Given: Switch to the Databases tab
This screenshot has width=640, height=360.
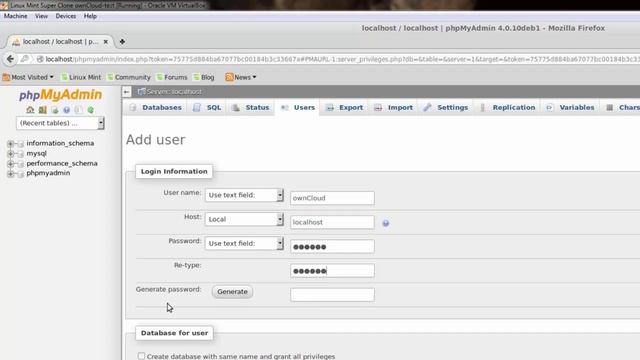Looking at the screenshot, I should pos(155,108).
